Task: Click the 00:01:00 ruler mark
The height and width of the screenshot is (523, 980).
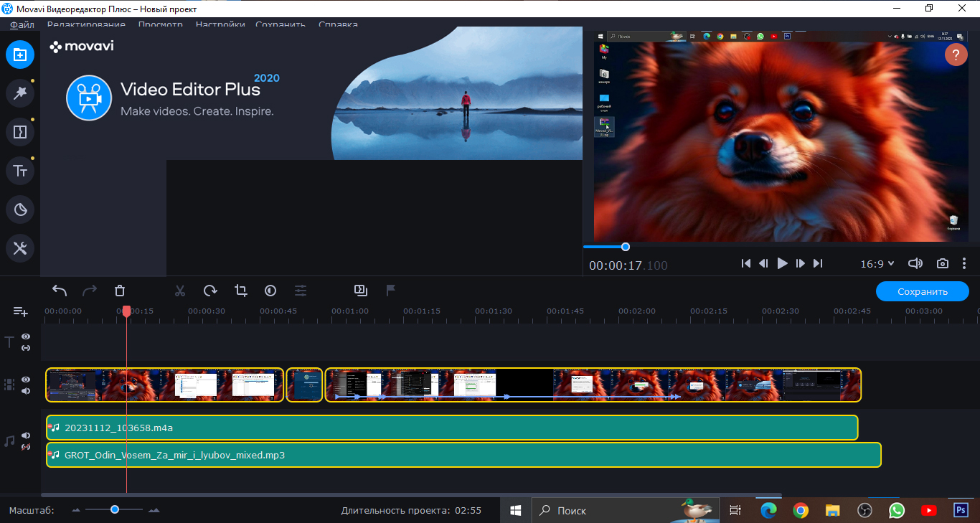Action: pyautogui.click(x=350, y=311)
